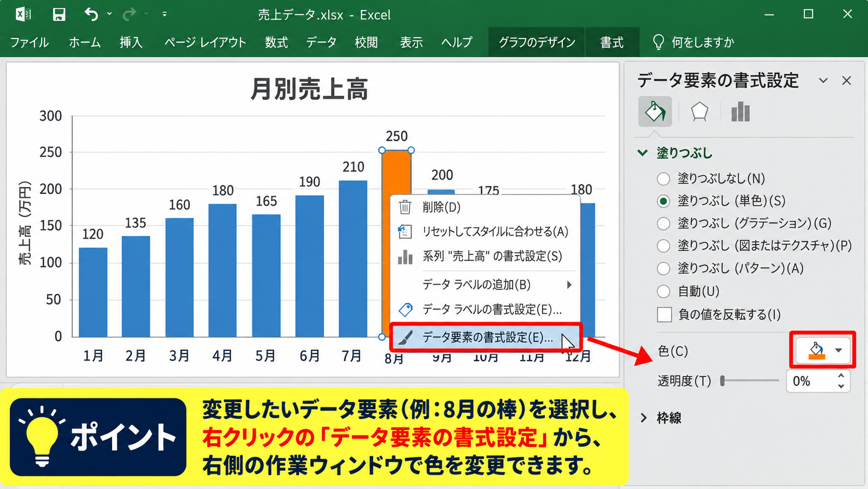This screenshot has height=489, width=868.
Task: Select 塗りつぶし (単色)(S) radio button
Action: (x=663, y=201)
